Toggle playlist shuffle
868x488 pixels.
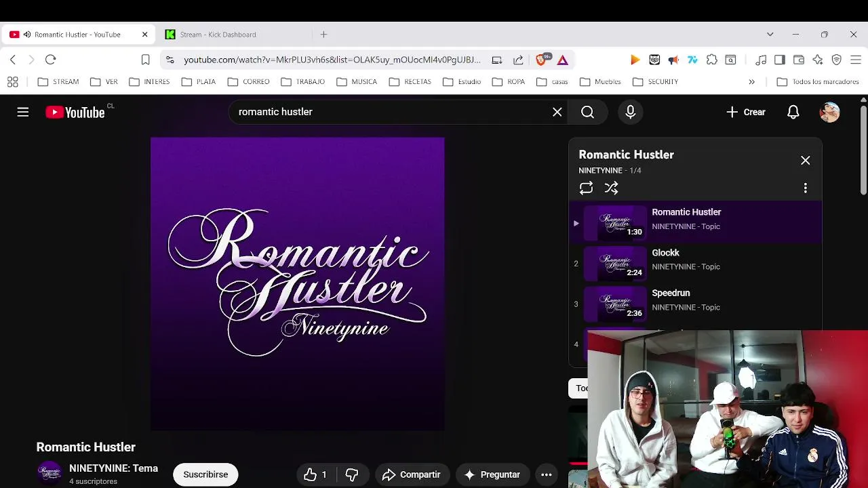(x=611, y=188)
